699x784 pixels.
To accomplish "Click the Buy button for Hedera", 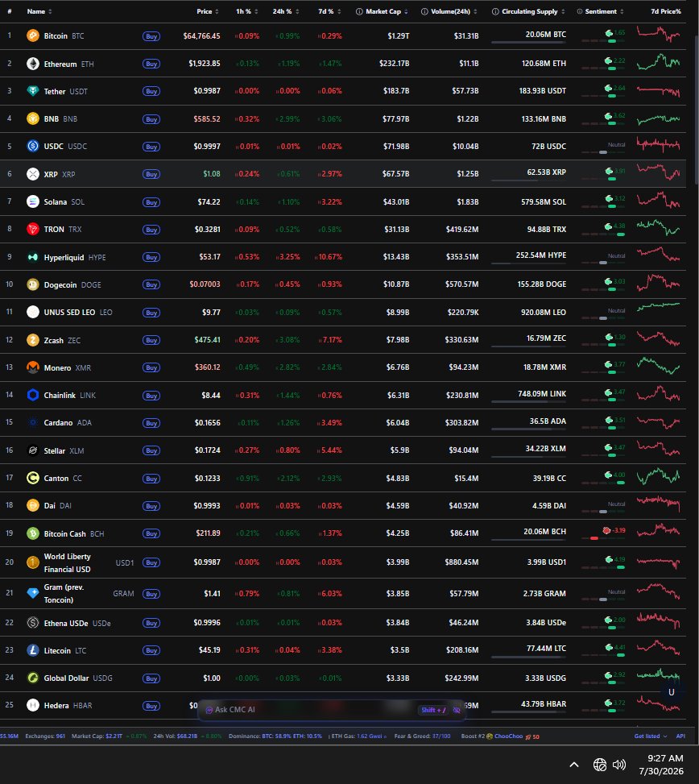I will (151, 706).
